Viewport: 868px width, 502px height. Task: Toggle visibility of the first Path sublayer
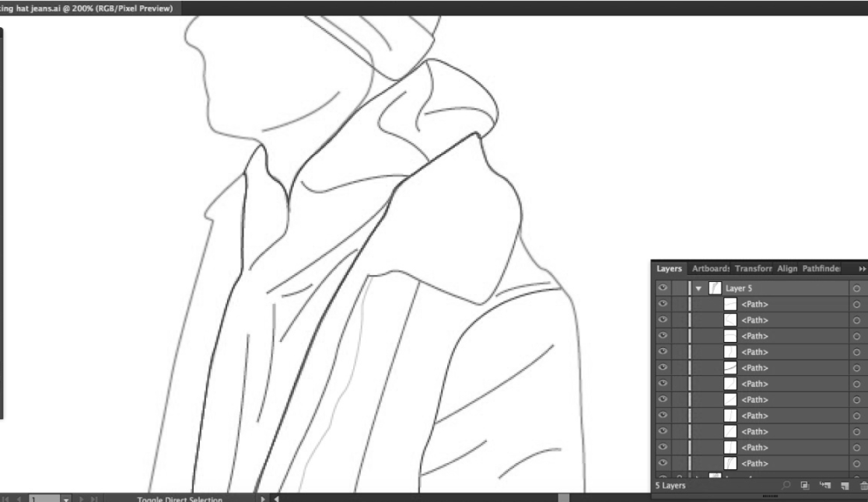click(x=663, y=304)
